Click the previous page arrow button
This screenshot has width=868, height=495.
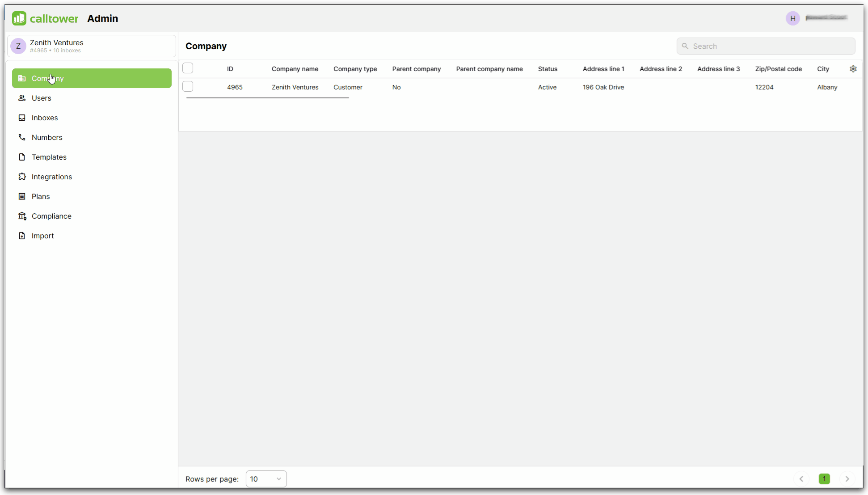click(x=801, y=479)
